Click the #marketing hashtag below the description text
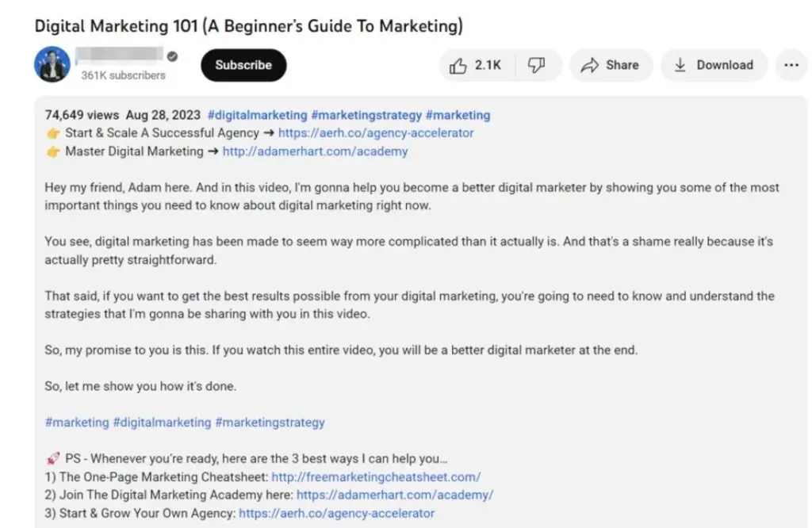This screenshot has width=812, height=528. 77,422
